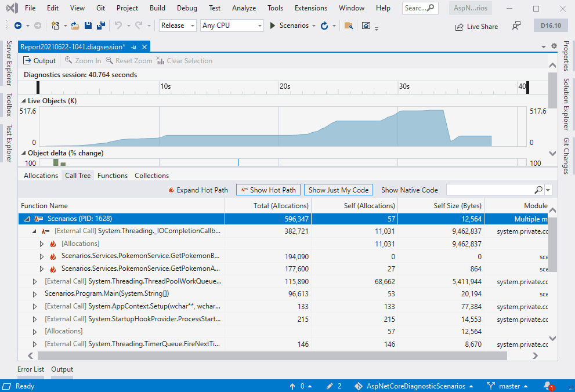
Task: Click the Save All toolbar icon
Action: pyautogui.click(x=101, y=26)
